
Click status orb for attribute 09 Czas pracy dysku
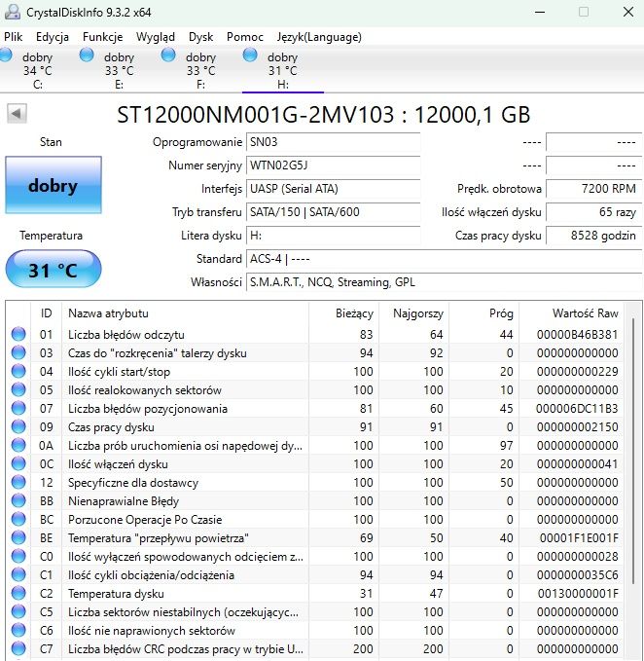point(18,427)
